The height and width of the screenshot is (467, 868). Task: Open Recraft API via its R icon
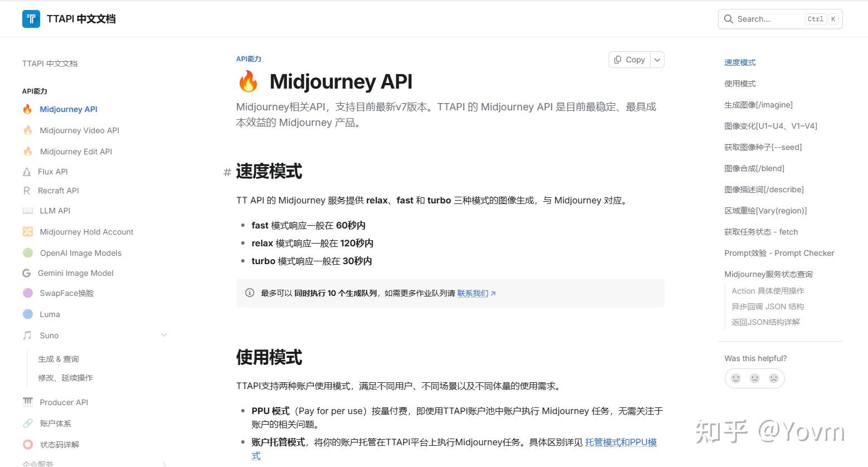27,190
